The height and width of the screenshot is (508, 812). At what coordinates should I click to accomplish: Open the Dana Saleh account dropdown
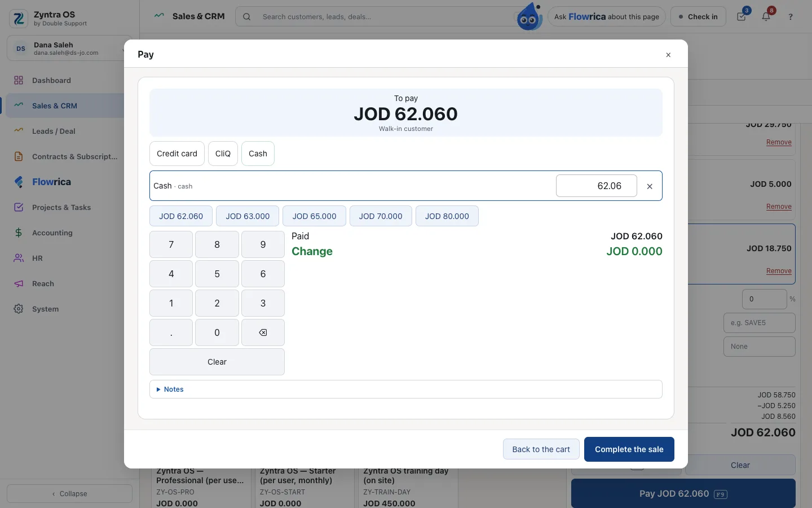70,49
